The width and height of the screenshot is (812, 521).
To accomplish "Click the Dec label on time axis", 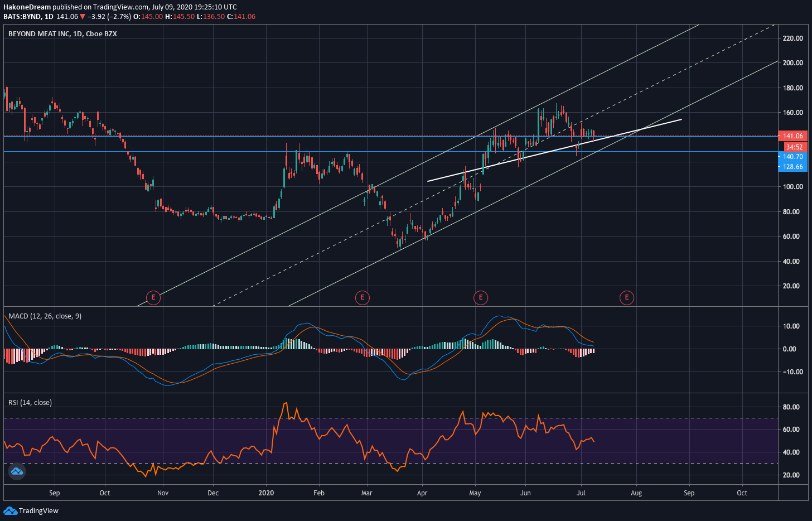I will (213, 493).
